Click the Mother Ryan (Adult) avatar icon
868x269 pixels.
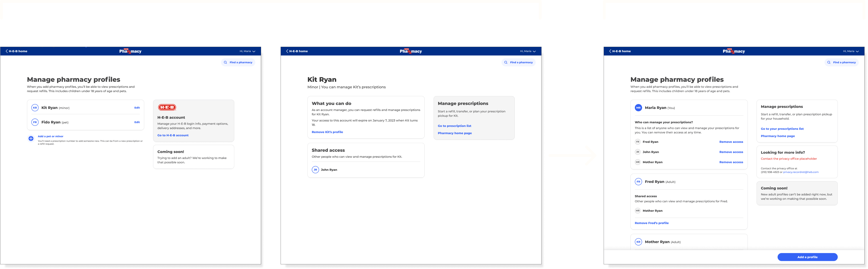638,242
